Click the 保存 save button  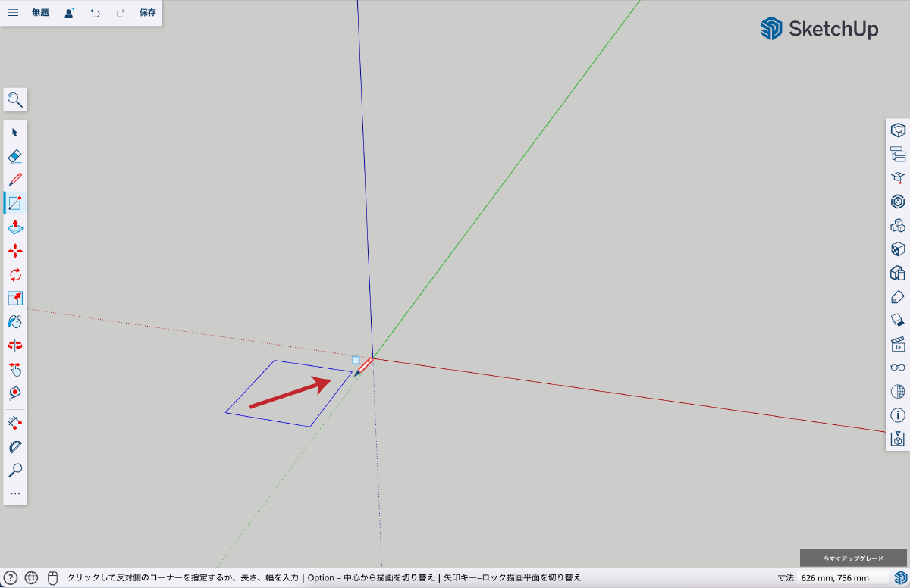(148, 13)
